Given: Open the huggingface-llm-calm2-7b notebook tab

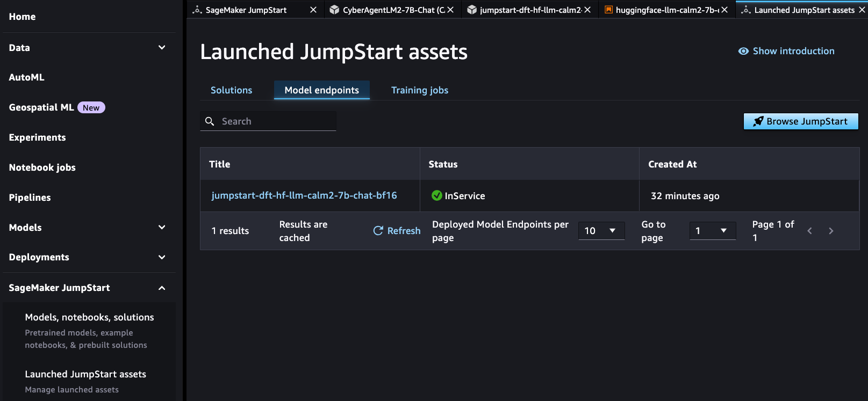Looking at the screenshot, I should pyautogui.click(x=667, y=10).
